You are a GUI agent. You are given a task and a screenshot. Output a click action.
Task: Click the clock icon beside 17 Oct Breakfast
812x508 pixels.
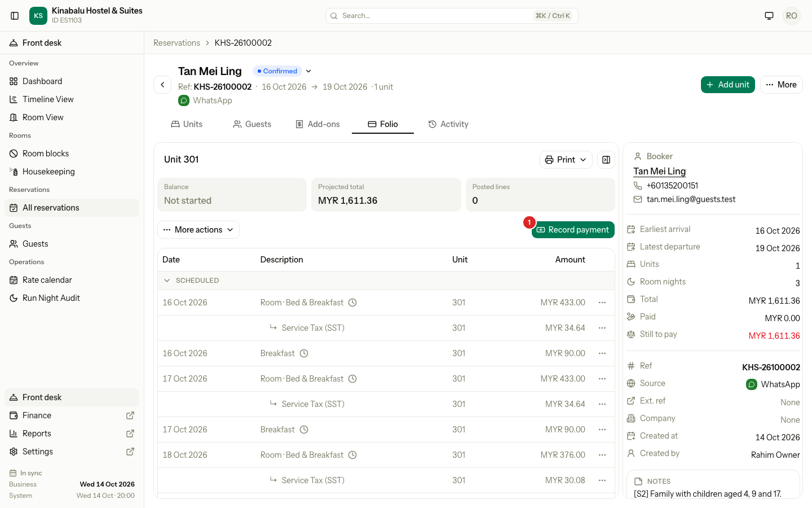point(304,430)
